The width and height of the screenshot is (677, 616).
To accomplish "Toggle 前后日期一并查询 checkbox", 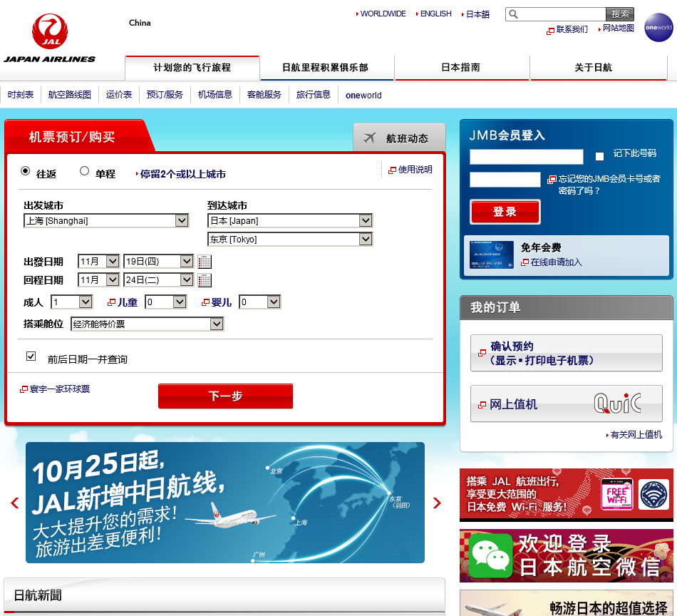I will point(31,356).
